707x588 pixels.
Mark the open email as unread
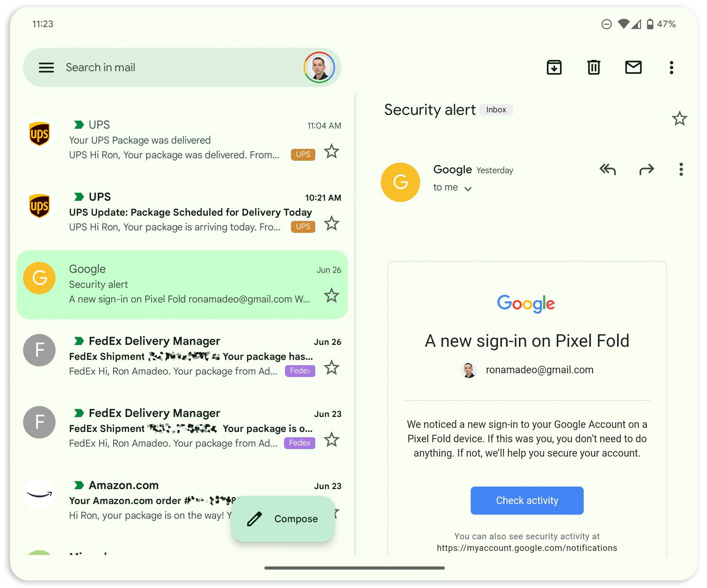pyautogui.click(x=633, y=67)
